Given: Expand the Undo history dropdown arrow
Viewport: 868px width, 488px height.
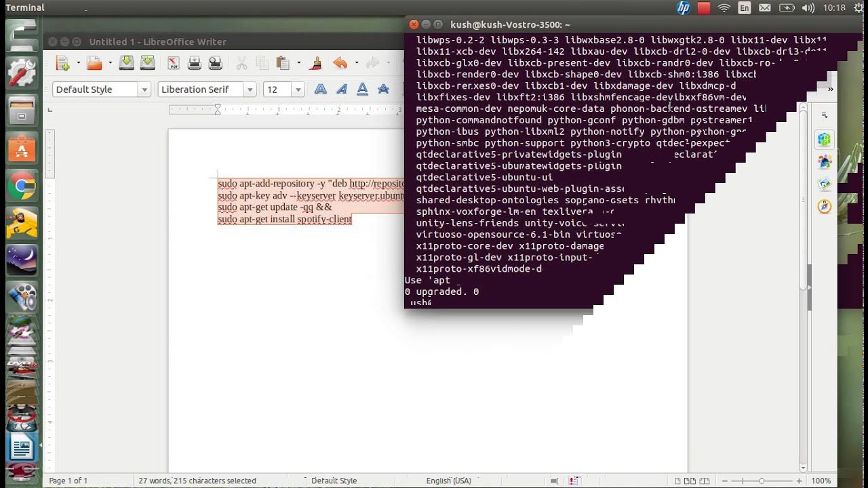Looking at the screenshot, I should (x=356, y=64).
